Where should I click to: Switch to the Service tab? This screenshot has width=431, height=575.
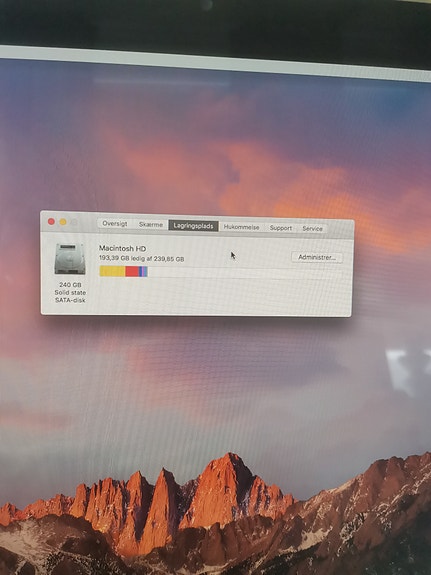pos(312,228)
